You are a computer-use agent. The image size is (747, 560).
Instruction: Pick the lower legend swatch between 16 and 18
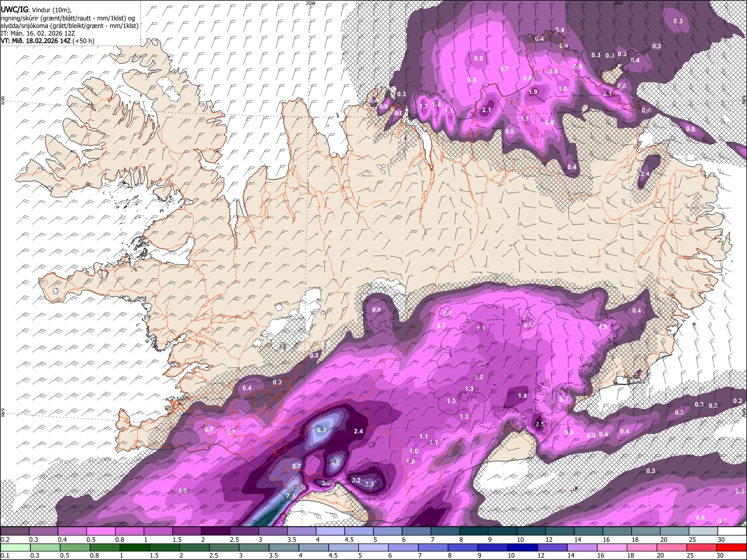(613, 547)
